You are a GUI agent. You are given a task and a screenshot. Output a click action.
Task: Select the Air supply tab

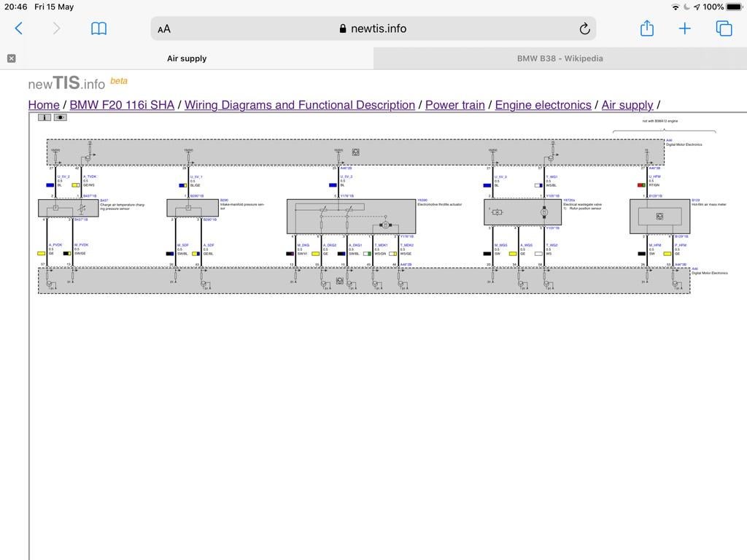(187, 58)
